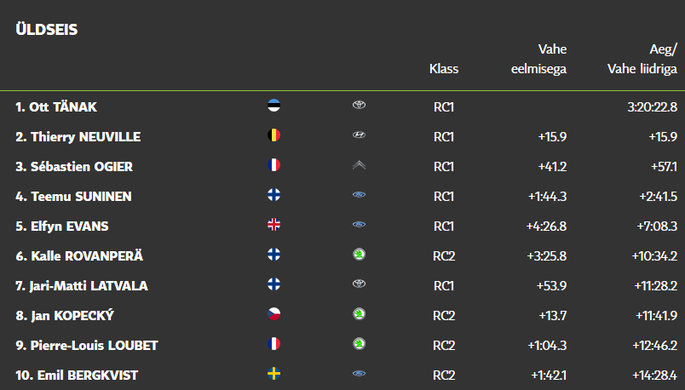Click the Škoda logo in Loubet's row

click(x=359, y=344)
